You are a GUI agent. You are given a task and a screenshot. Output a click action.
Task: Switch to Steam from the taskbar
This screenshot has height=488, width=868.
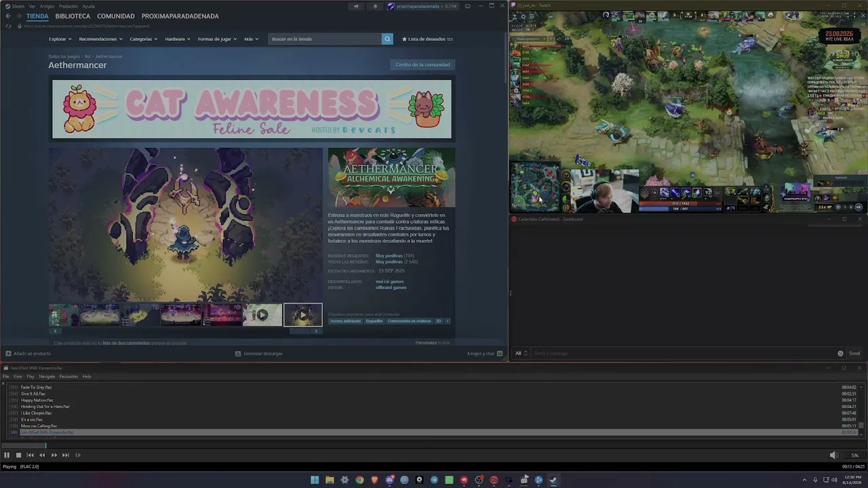[553, 480]
